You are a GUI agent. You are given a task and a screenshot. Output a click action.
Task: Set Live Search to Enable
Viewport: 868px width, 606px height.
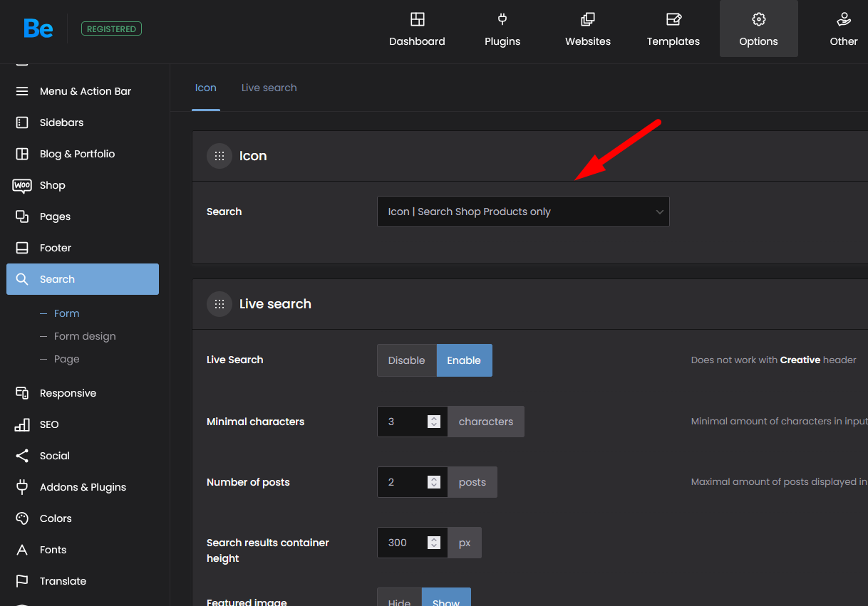(464, 360)
